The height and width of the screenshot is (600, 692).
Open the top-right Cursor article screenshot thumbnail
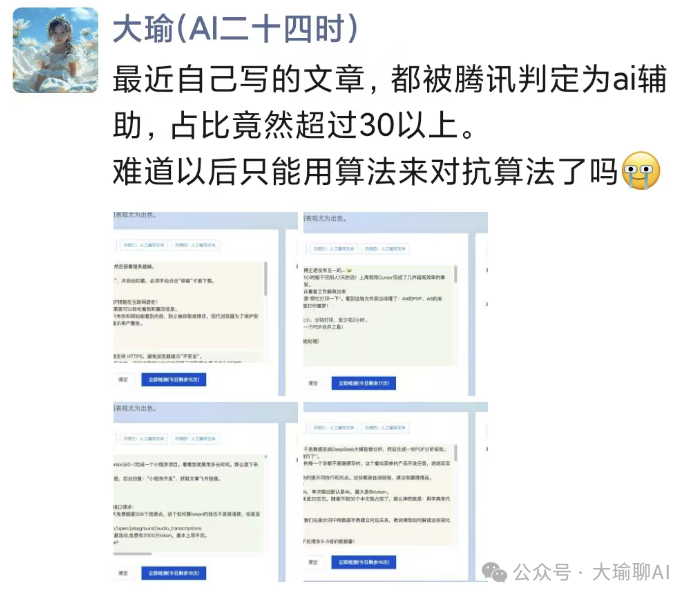(x=395, y=304)
